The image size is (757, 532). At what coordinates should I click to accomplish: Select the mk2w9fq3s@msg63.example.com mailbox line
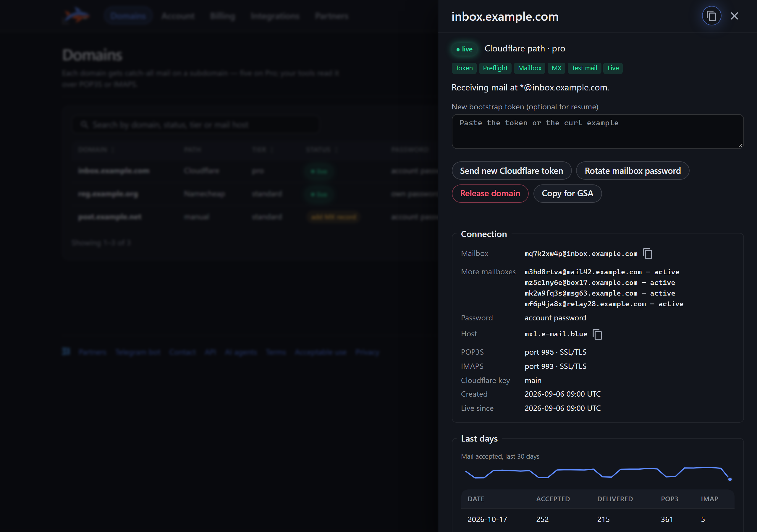pyautogui.click(x=600, y=293)
